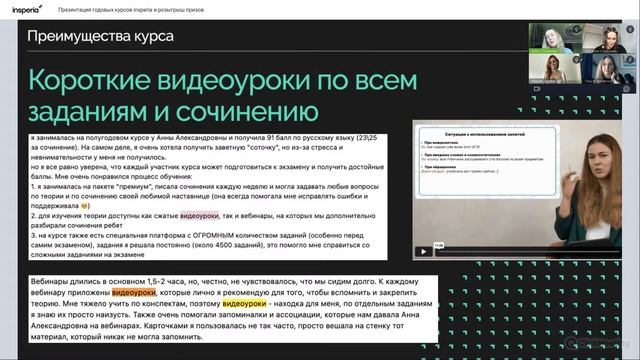This screenshot has width=640, height=360.
Task: Click the orange-highlighted word 'видеоуроки'
Action: 133,293
